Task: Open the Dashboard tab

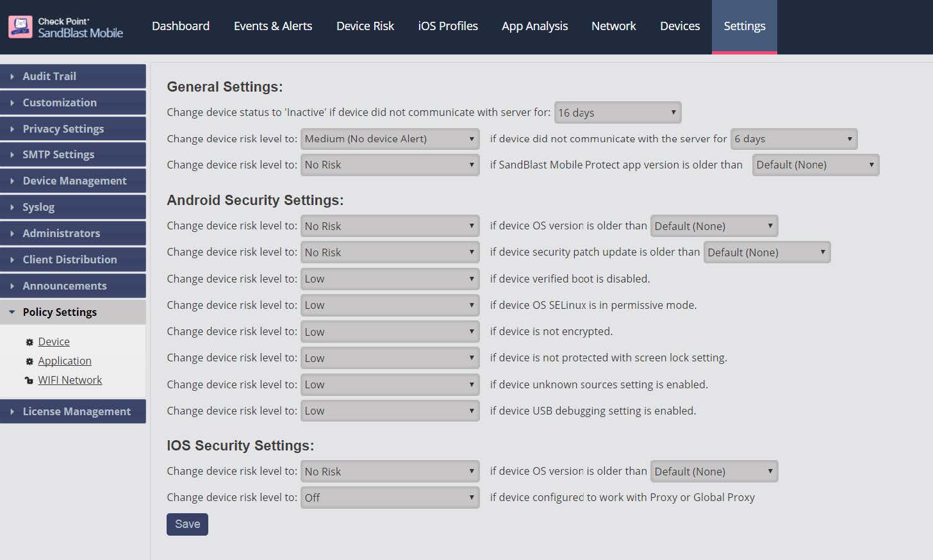Action: [x=181, y=26]
